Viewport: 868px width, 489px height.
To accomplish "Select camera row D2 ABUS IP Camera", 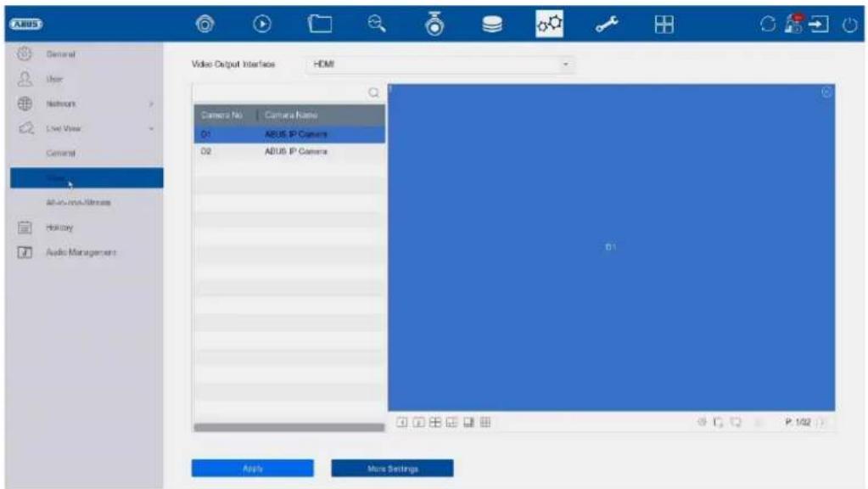I will tap(289, 152).
